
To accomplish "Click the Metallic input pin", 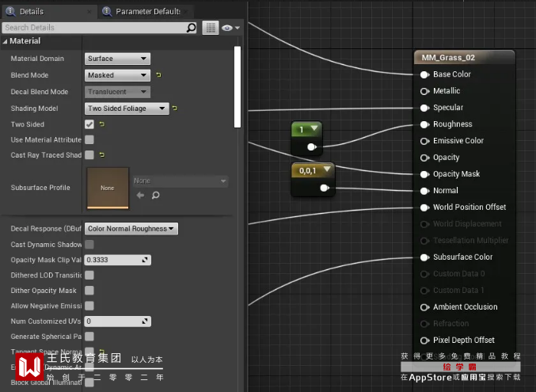I will (x=424, y=91).
